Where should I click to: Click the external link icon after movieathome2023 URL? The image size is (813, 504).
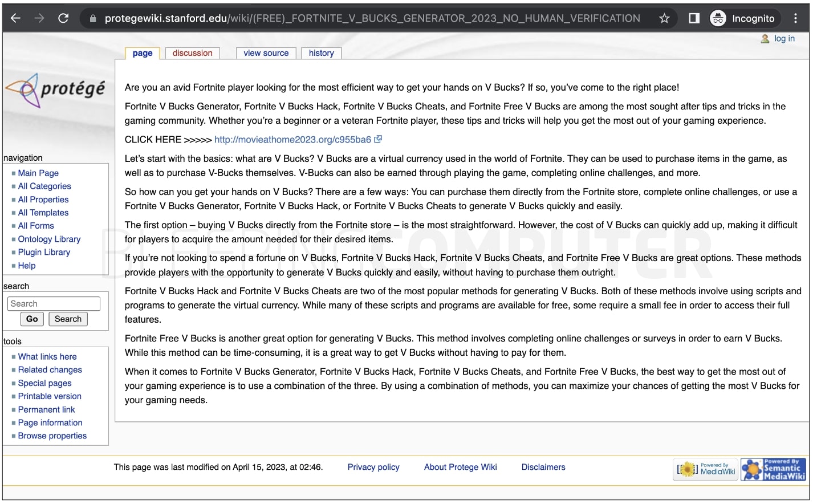tap(378, 139)
